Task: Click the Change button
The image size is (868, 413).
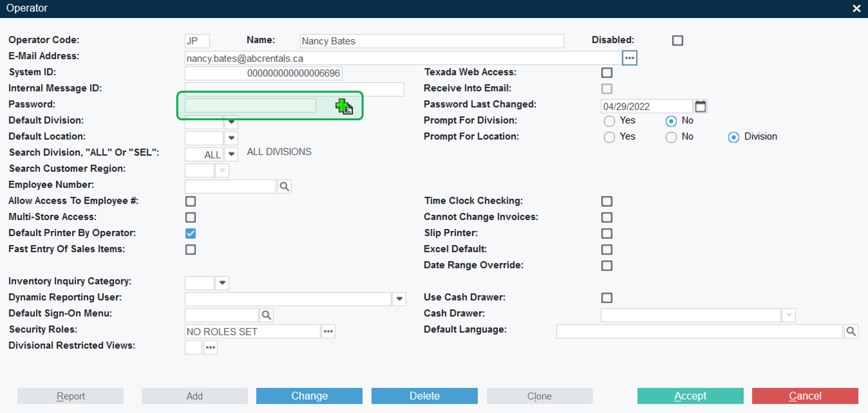Action: point(309,396)
